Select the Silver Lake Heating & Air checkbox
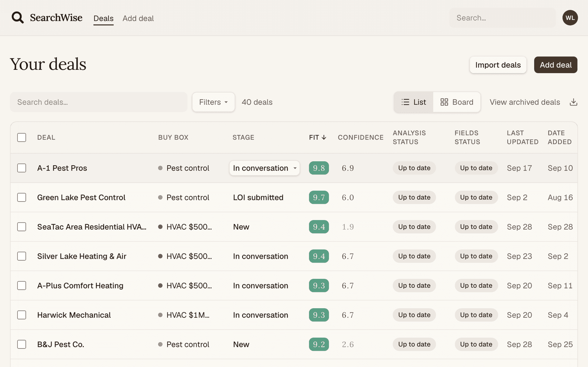This screenshot has height=367, width=588. [22, 256]
